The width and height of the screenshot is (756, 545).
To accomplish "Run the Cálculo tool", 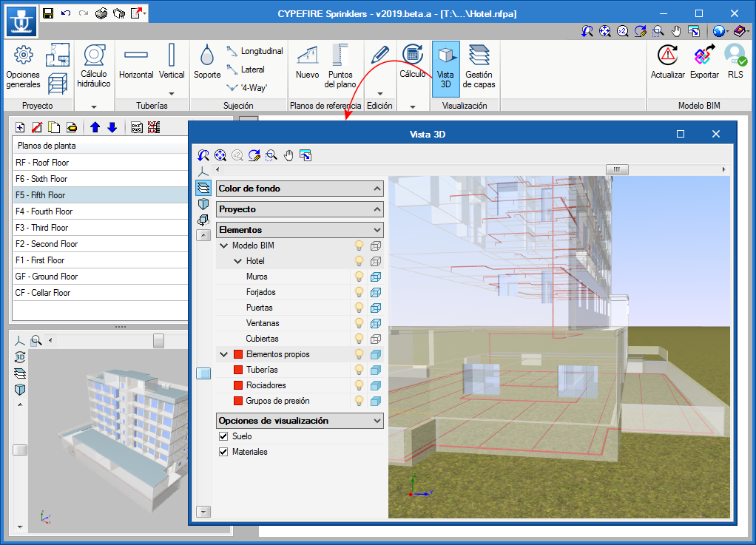I will tap(413, 63).
